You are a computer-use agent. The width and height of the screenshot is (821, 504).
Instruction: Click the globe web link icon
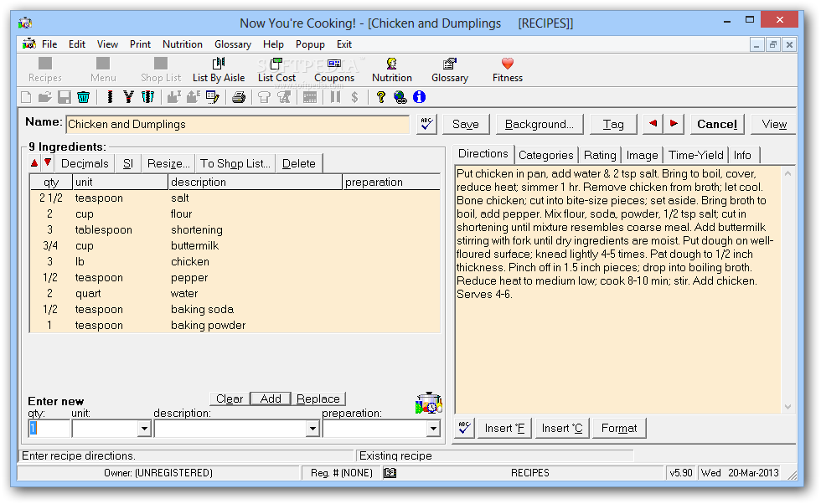400,97
